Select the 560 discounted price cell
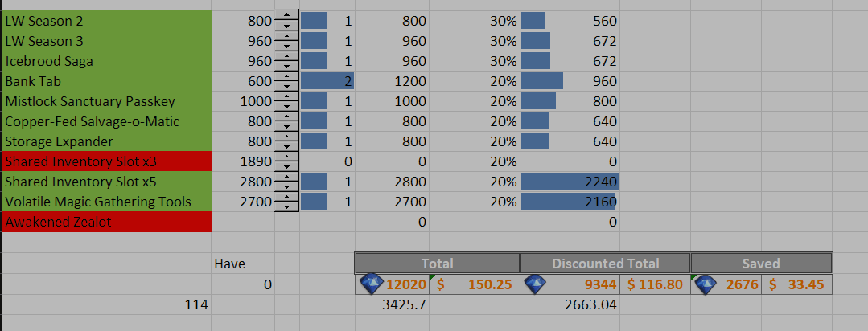Screen dimensions: 868x331 click(x=570, y=21)
